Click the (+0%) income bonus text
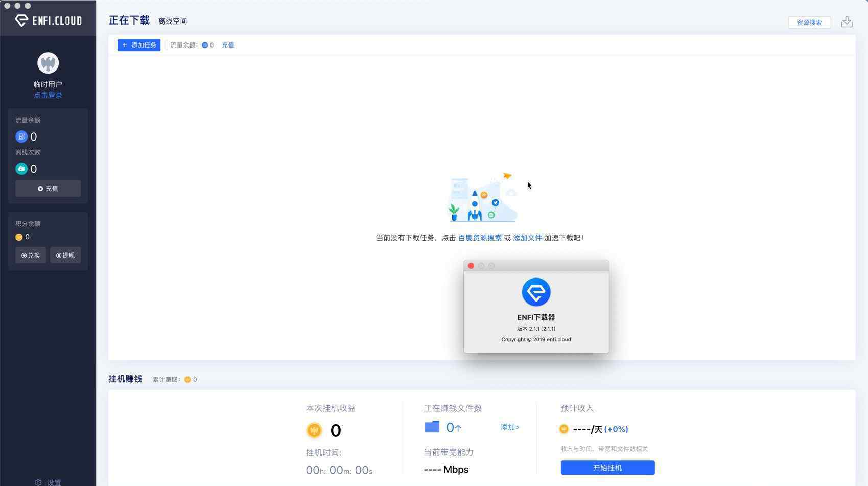This screenshot has height=486, width=868. coord(616,429)
